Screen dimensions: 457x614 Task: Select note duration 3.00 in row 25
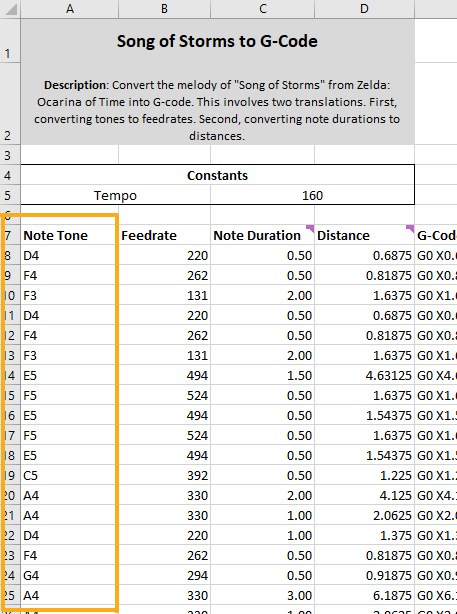click(x=263, y=595)
